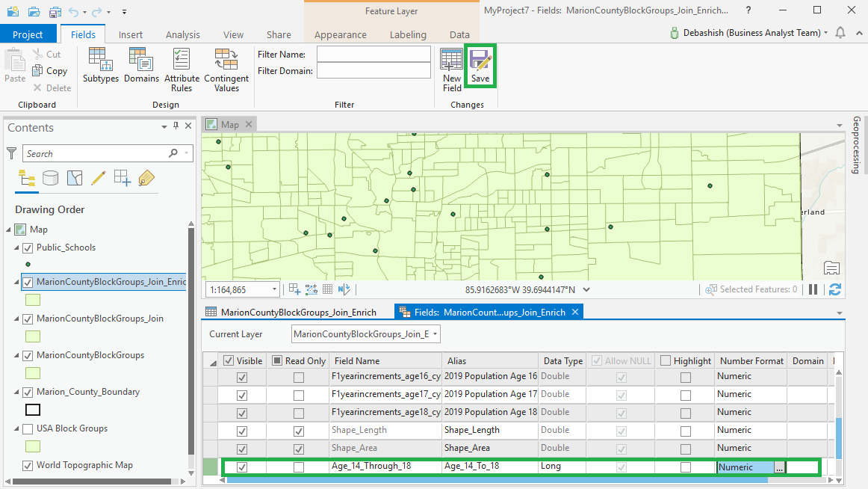This screenshot has height=489, width=868.
Task: Collapse the Map node in Contents
Action: coord(8,230)
